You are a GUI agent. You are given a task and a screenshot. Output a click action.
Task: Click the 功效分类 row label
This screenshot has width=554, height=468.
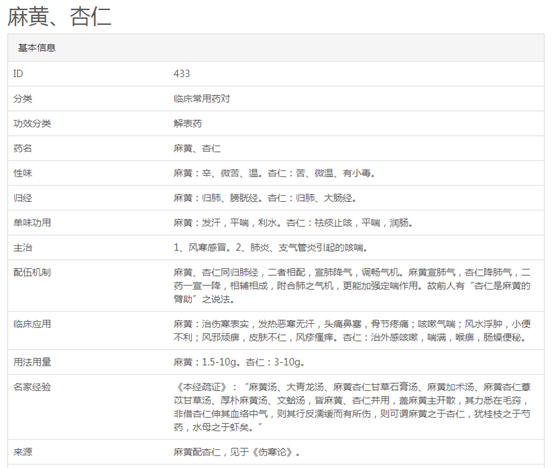click(32, 123)
